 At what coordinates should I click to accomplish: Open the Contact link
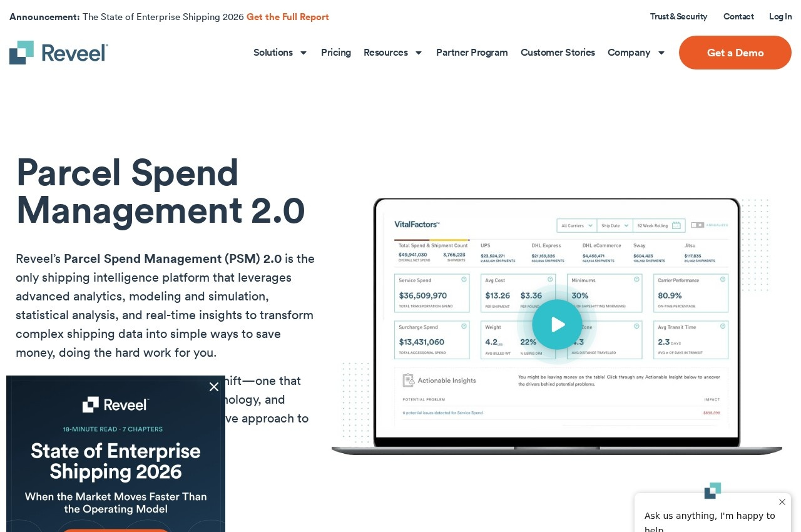738,16
